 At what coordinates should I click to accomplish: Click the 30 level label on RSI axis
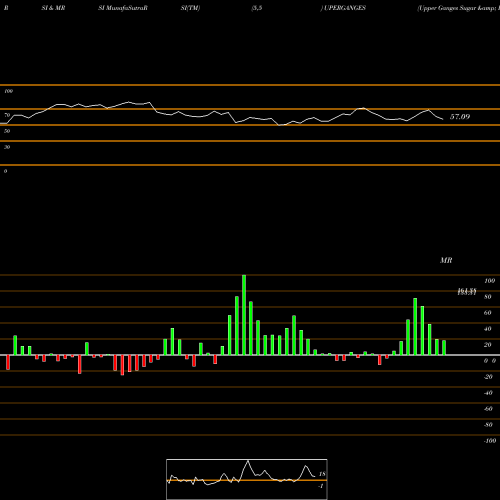point(7,147)
